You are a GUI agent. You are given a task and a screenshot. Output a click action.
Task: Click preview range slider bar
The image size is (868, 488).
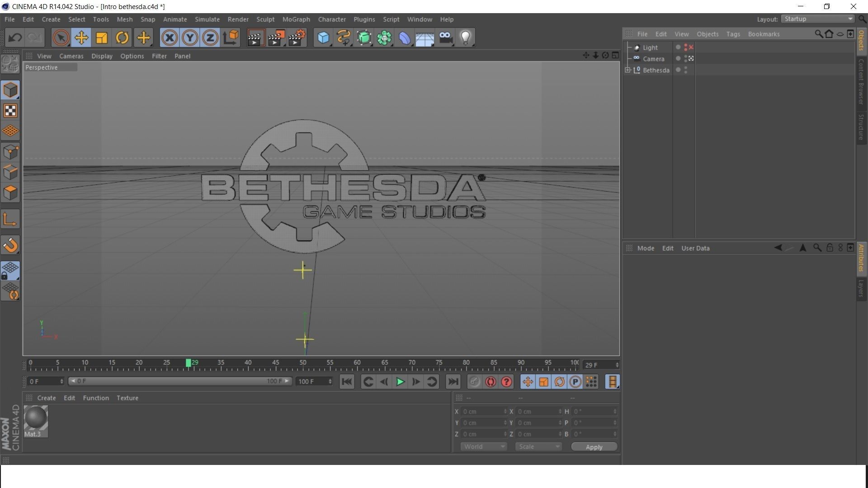(180, 381)
